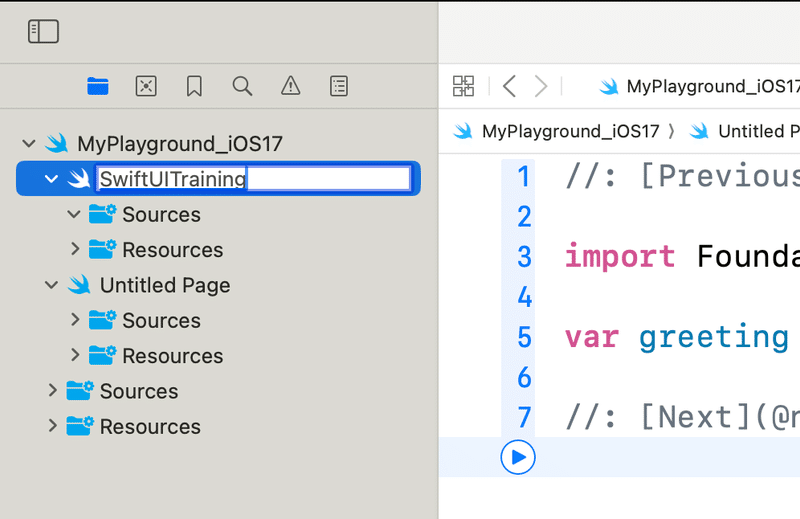Open the Find navigator magnifier tab
Image resolution: width=800 pixels, height=519 pixels.
tap(242, 86)
